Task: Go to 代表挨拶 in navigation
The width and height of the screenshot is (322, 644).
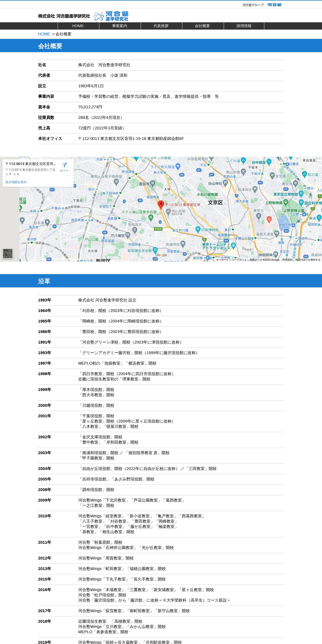Action: [161, 26]
